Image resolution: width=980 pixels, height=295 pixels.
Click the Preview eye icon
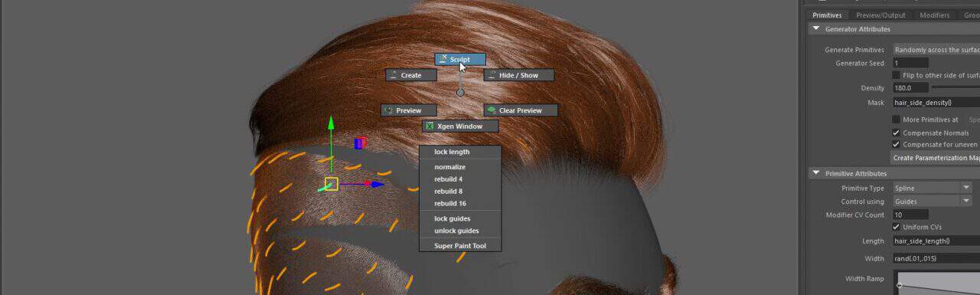coord(389,110)
